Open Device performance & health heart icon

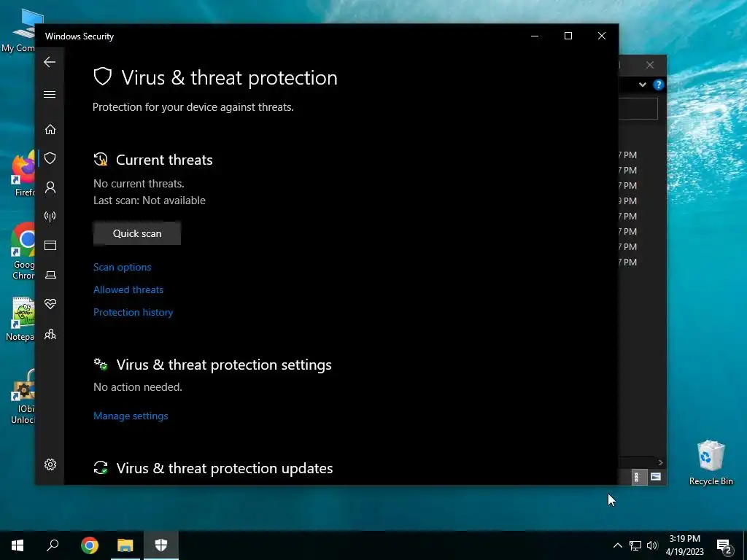[x=50, y=304]
